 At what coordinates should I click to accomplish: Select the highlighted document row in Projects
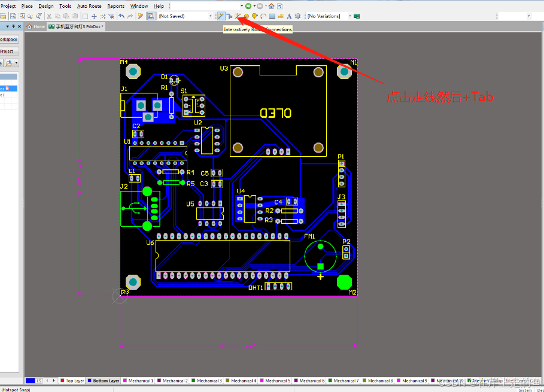(8, 89)
